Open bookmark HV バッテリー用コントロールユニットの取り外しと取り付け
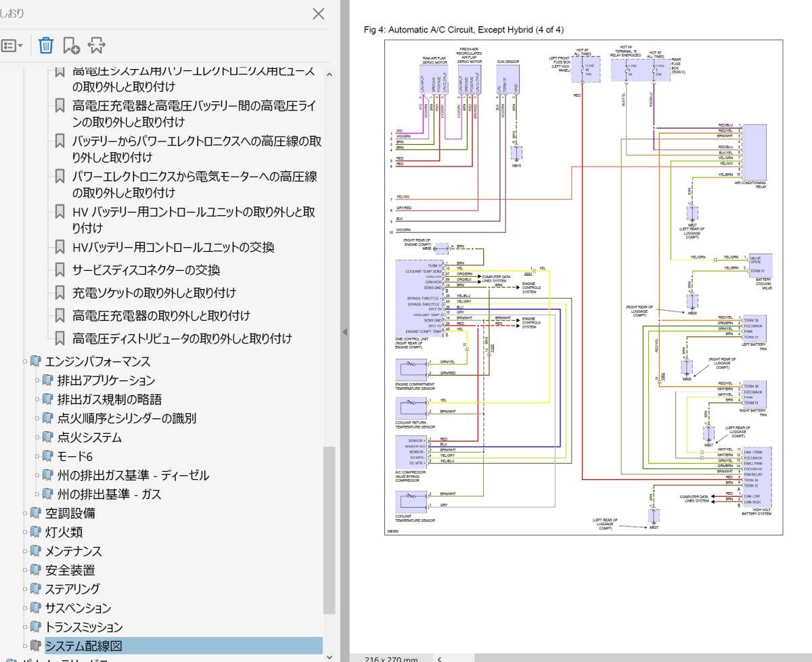 (194, 220)
